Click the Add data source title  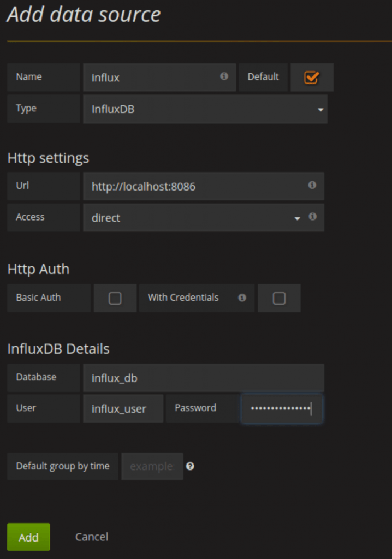[84, 15]
